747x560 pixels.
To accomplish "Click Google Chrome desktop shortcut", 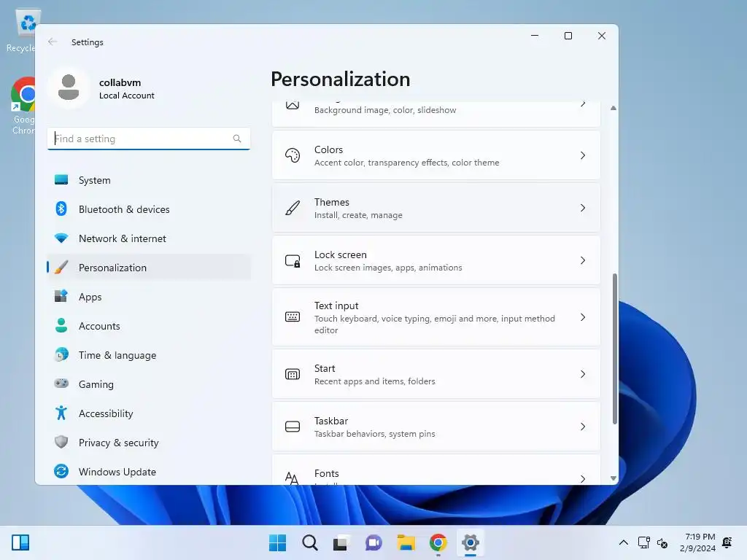I will [x=23, y=106].
